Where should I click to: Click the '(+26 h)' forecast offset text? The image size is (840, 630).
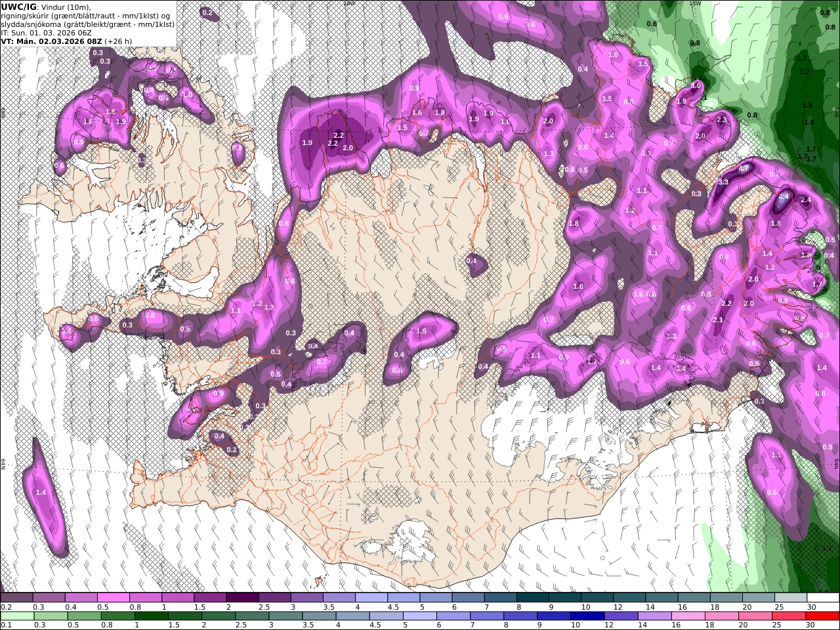(118, 41)
